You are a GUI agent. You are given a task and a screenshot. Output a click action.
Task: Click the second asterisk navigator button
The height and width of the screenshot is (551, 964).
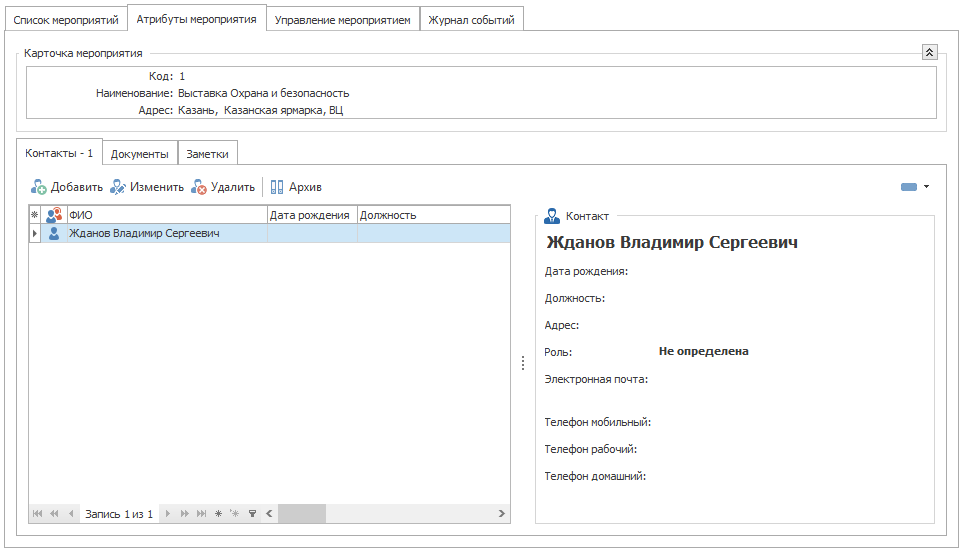234,513
